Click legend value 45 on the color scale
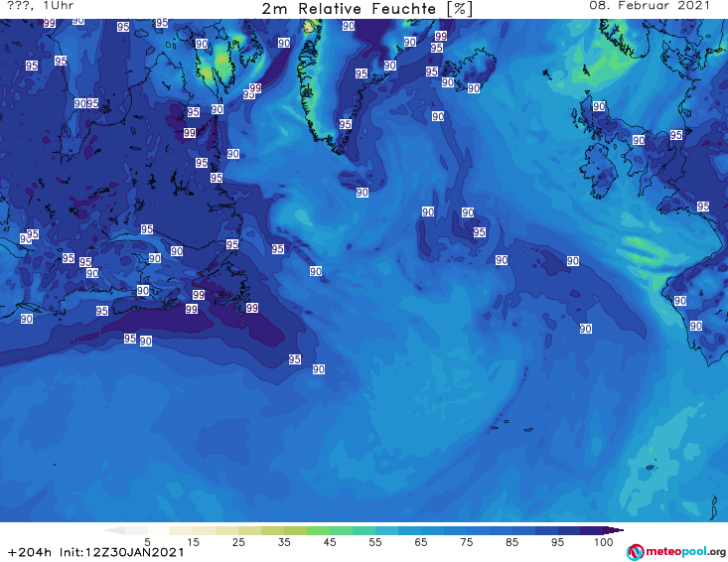This screenshot has width=728, height=562. tap(330, 542)
